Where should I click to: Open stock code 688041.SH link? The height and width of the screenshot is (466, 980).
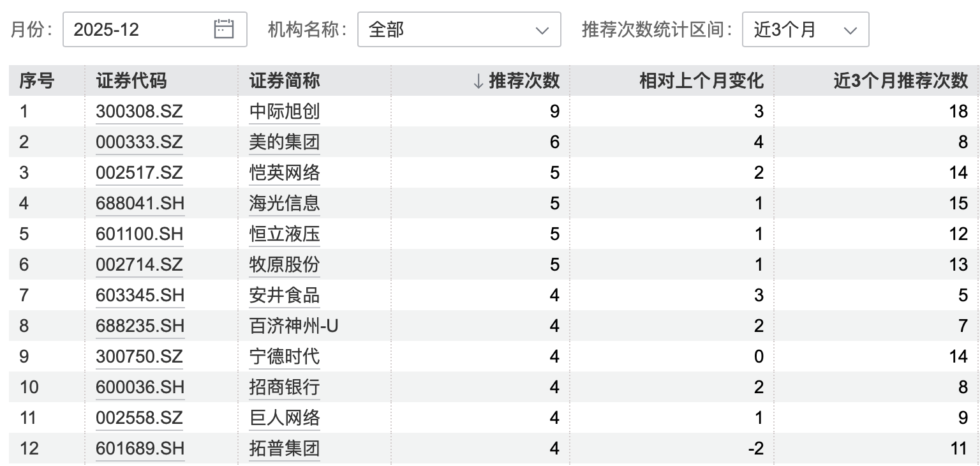(140, 204)
